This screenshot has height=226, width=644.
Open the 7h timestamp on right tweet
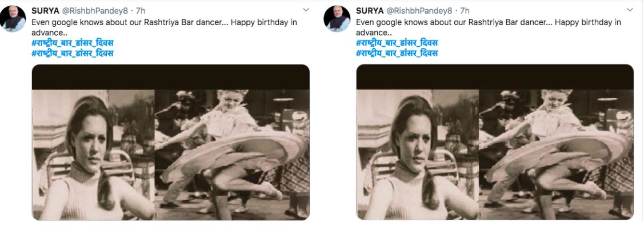click(x=465, y=11)
